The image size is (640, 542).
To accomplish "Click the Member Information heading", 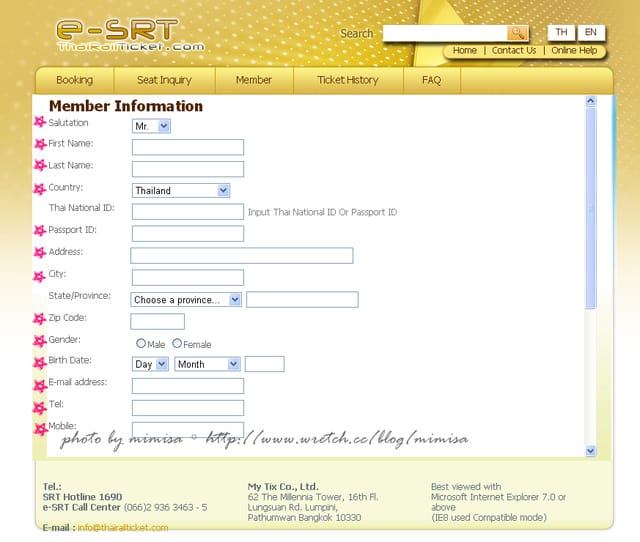I will (x=126, y=106).
